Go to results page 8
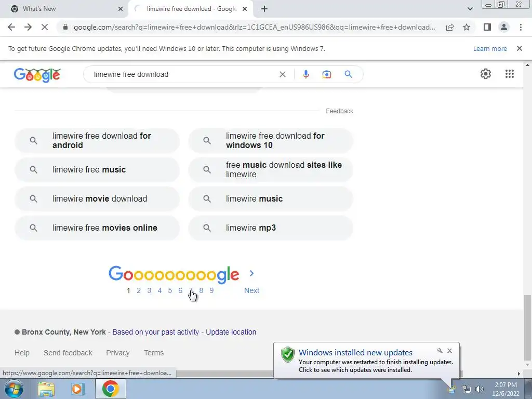The height and width of the screenshot is (399, 532). coord(201,290)
